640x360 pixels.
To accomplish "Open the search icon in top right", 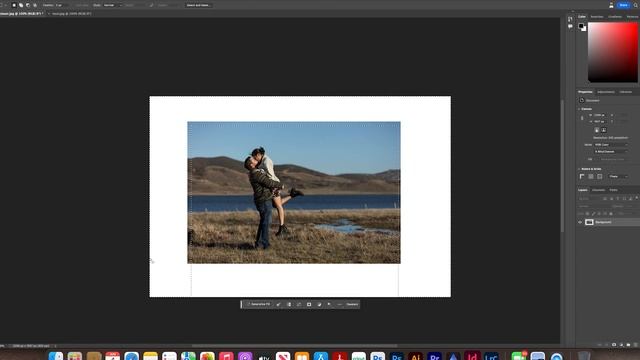I will (636, 5).
